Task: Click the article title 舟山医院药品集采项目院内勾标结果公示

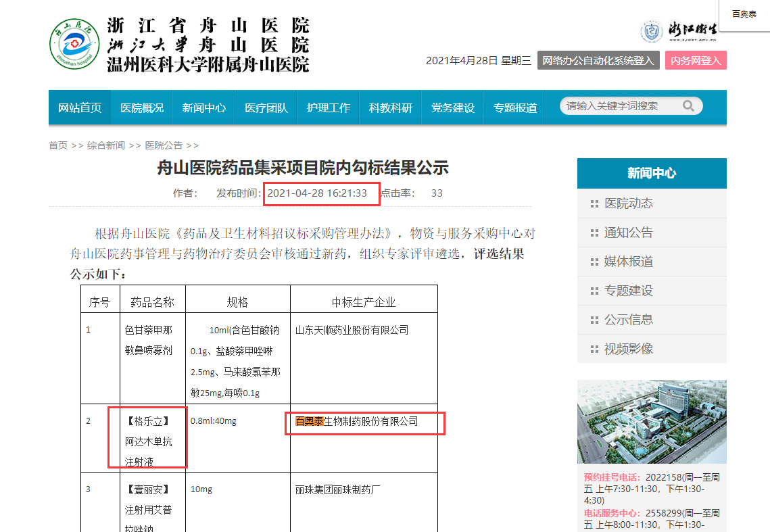Action: [x=302, y=168]
